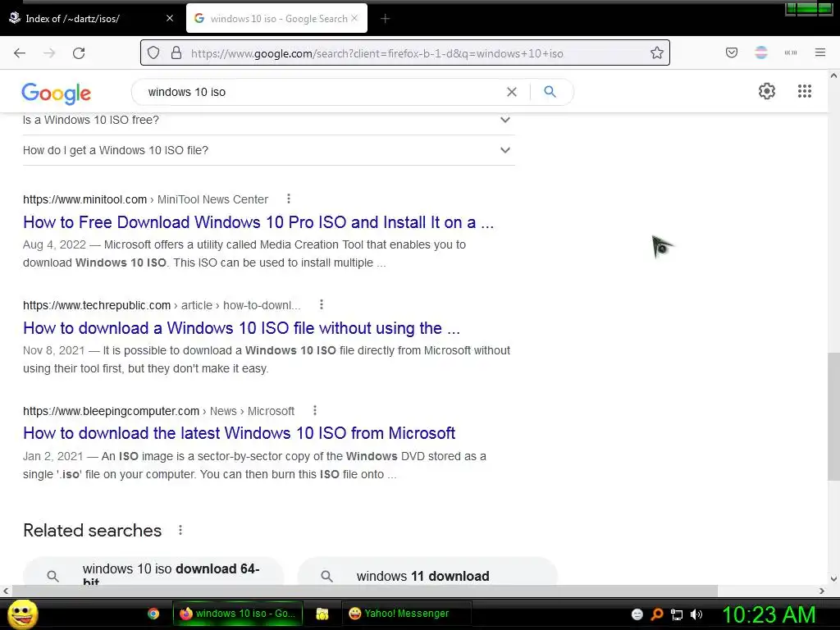Click the https://www.minitool.com breadcrumb
The width and height of the screenshot is (840, 630).
[84, 199]
